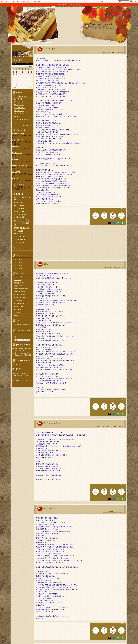Open back number 2011年04月
Viewport: 138px width, 644px height.
[x=18, y=268]
